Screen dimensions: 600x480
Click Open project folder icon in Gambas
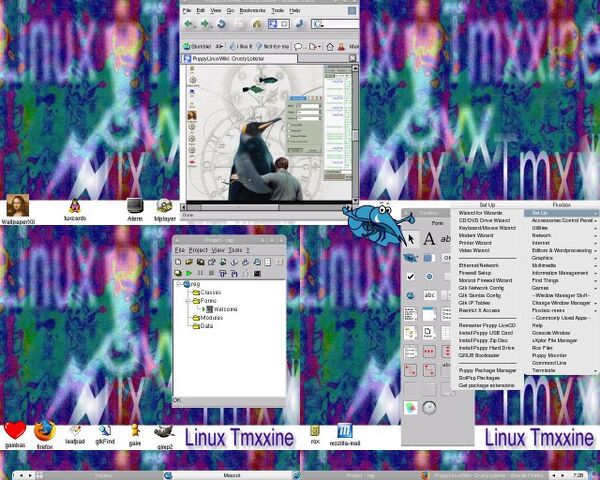189,262
